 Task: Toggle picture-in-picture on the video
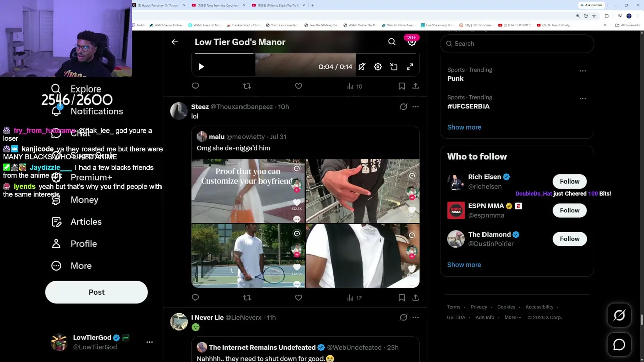pos(394,67)
